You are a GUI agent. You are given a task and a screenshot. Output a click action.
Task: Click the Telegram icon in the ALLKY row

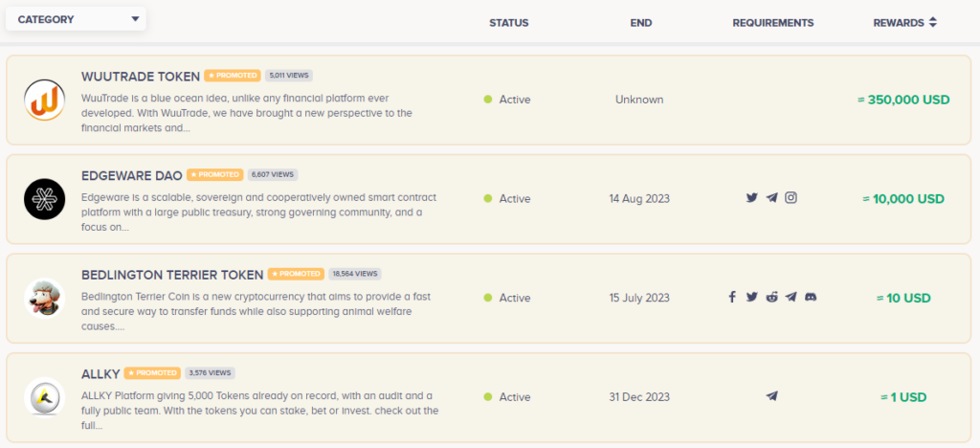click(771, 396)
